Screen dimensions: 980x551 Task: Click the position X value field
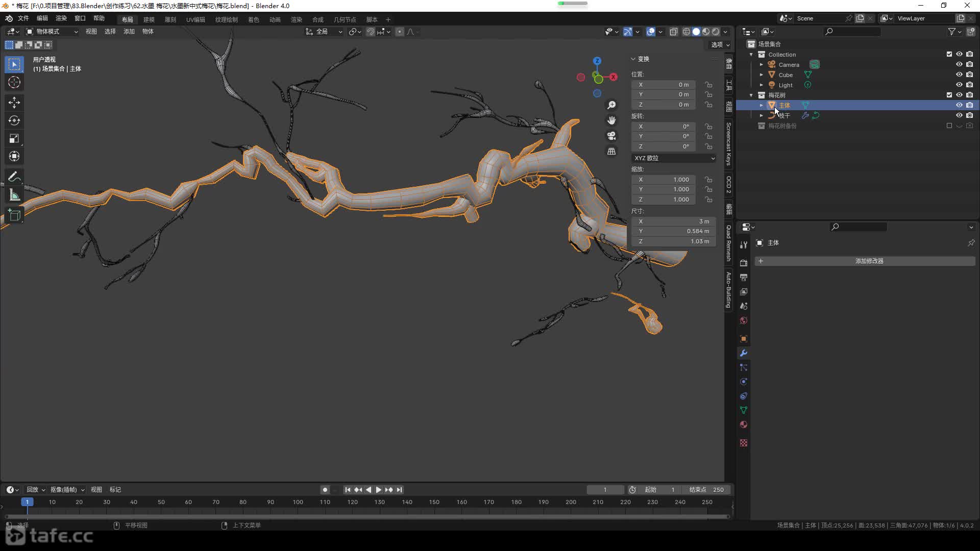tap(664, 85)
